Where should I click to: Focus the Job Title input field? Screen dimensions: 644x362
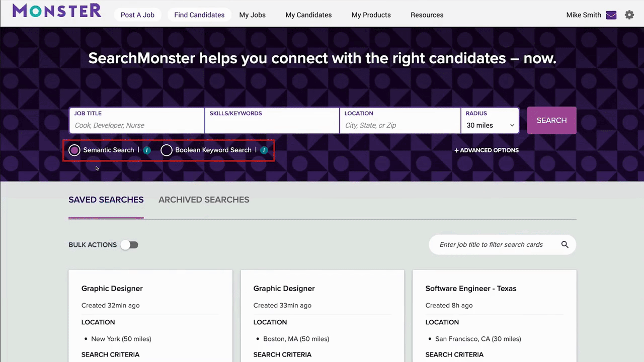point(137,121)
